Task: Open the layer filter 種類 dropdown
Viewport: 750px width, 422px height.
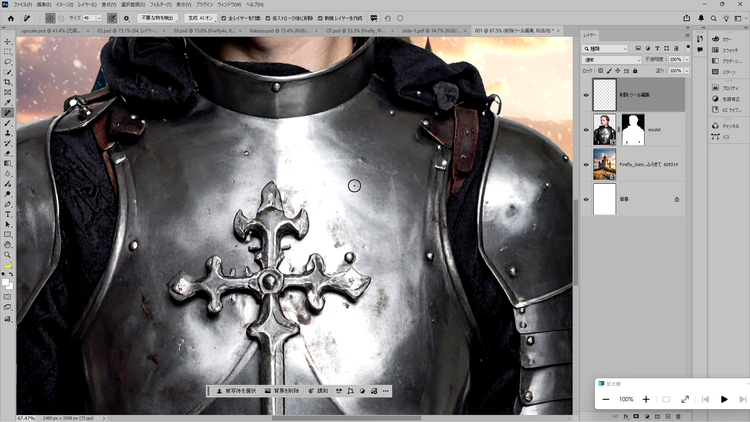Action: coord(614,48)
